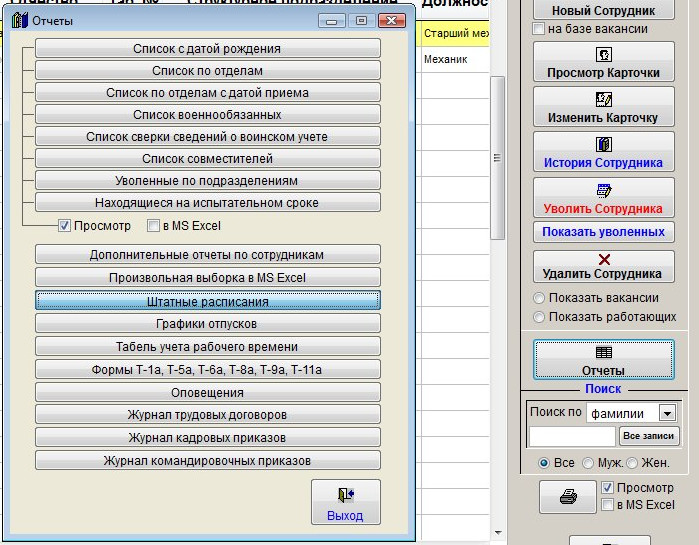This screenshot has width=699, height=545.
Task: Open Находящиеся на испытательном сроке report
Action: [x=208, y=202]
